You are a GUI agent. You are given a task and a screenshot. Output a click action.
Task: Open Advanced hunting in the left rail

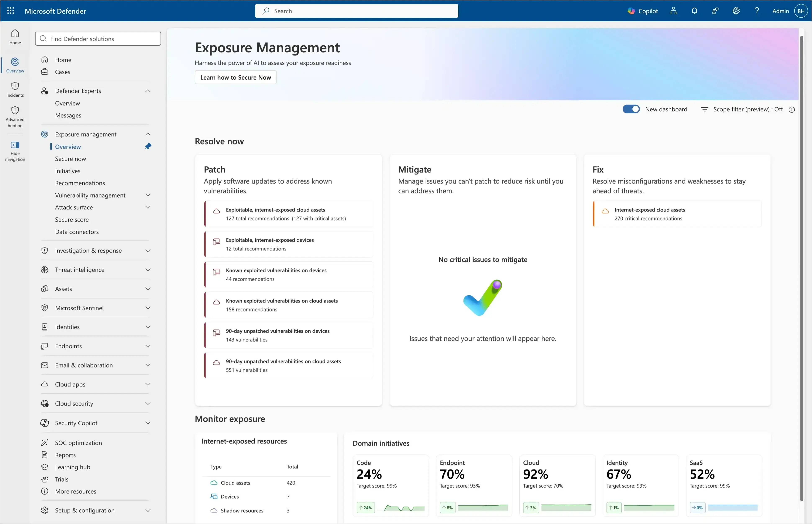(x=15, y=117)
